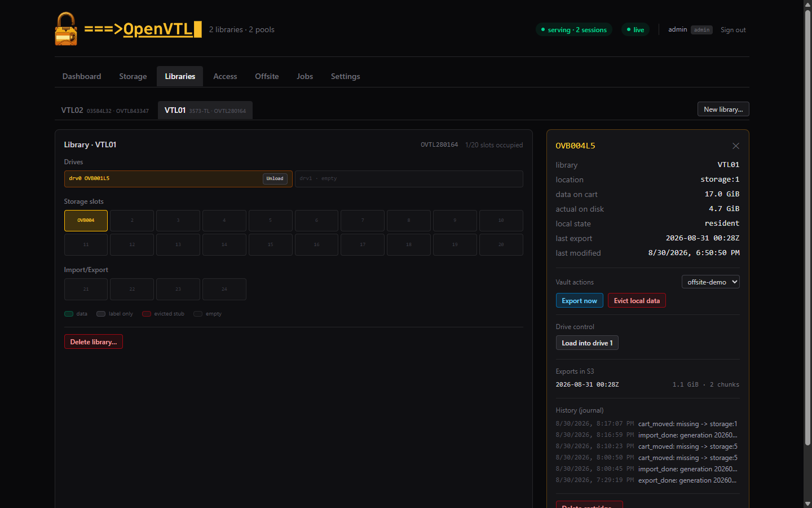Choose empty storage slot 3
This screenshot has height=508, width=812.
pyautogui.click(x=178, y=221)
